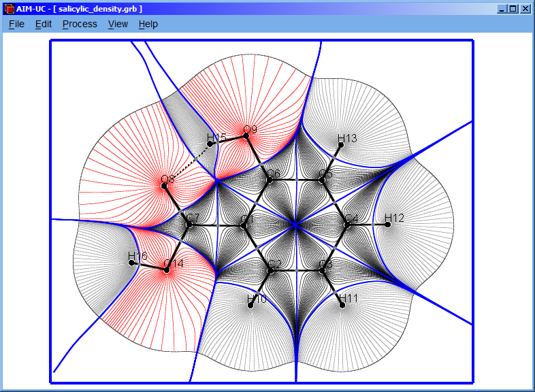Open the Help menu
Viewport: 535px width, 392px height.
pos(148,24)
